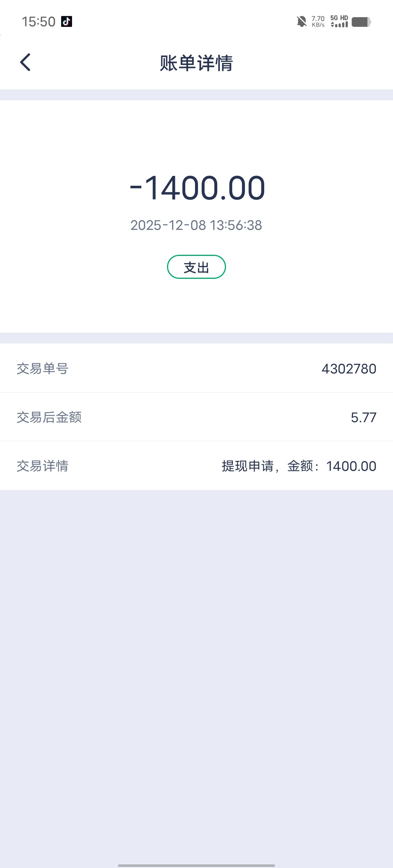Select the 交易后金额 label
Image resolution: width=393 pixels, height=868 pixels.
click(x=49, y=417)
